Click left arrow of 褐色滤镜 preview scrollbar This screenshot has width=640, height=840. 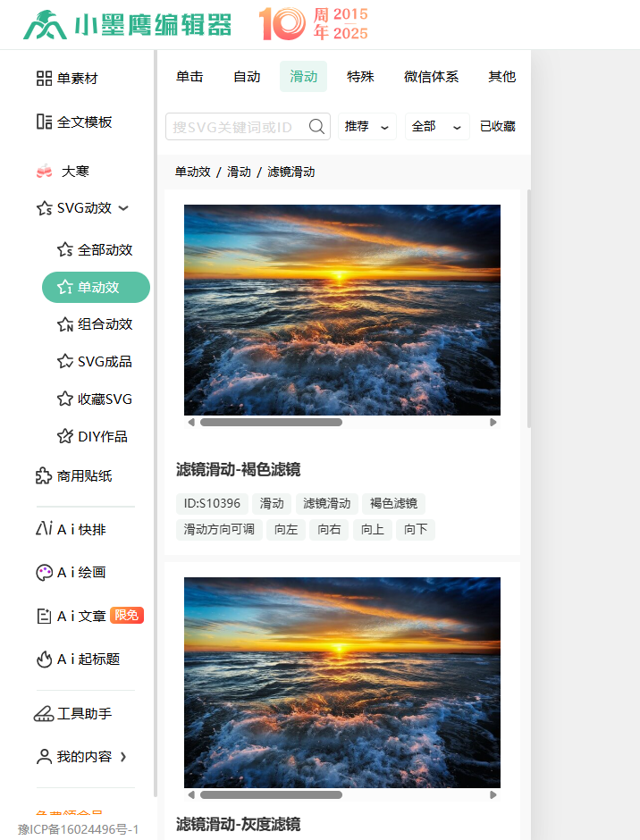point(191,422)
